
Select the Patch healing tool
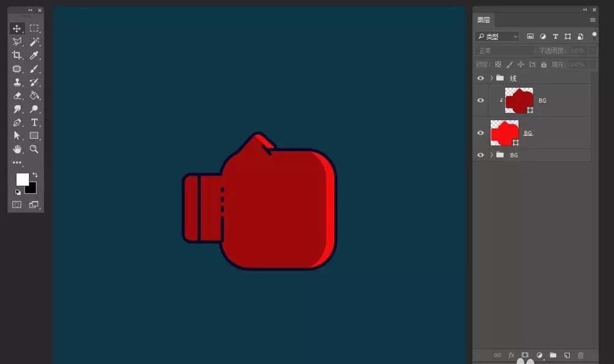click(17, 69)
